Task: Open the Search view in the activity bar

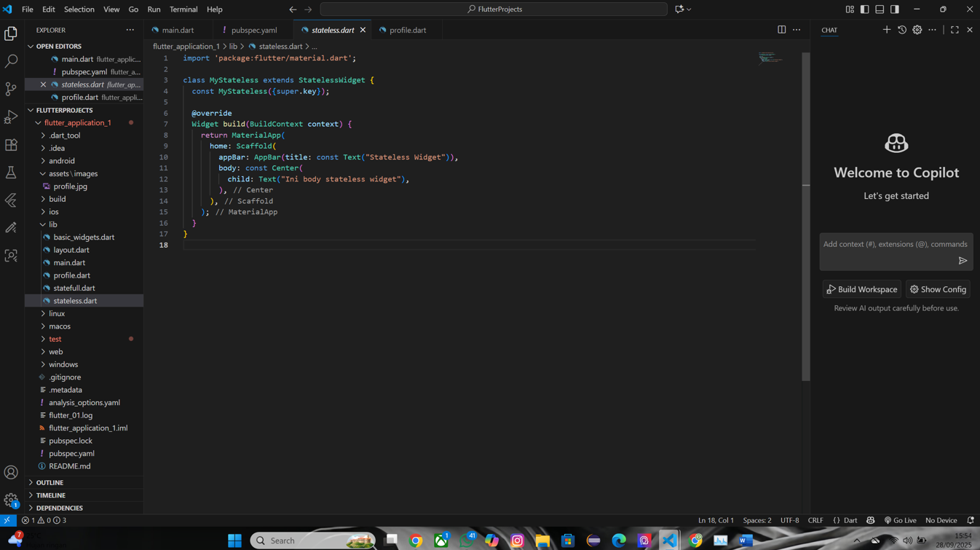Action: coord(11,61)
